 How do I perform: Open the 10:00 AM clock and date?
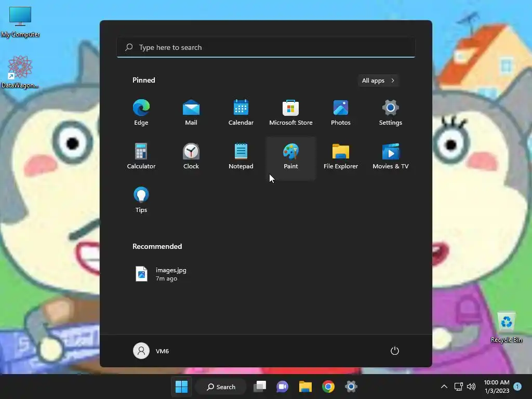(x=497, y=387)
